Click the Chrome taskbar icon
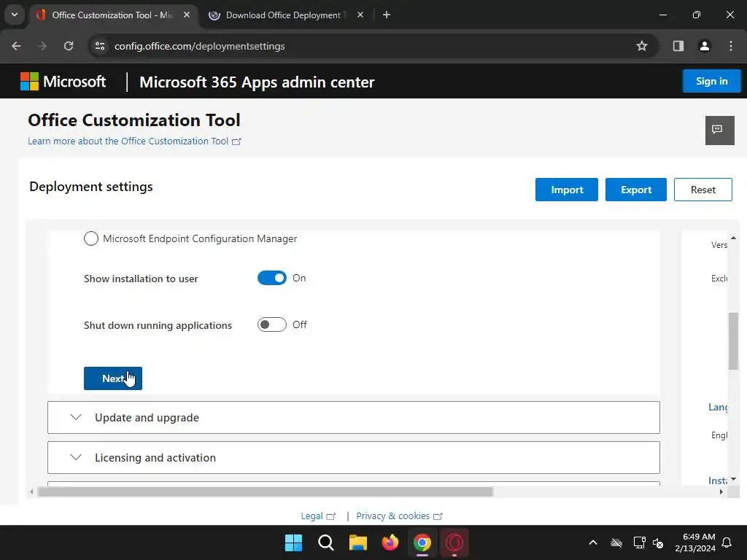 click(422, 542)
